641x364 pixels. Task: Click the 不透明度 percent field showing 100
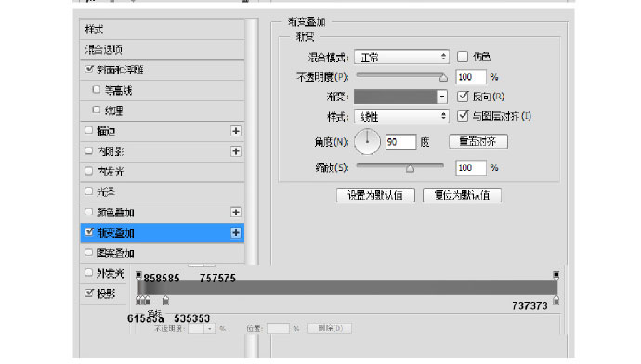point(471,77)
